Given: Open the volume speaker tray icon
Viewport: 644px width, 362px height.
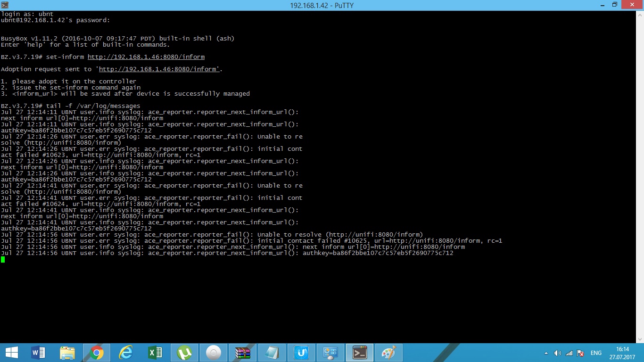Looking at the screenshot, I should coord(558,353).
